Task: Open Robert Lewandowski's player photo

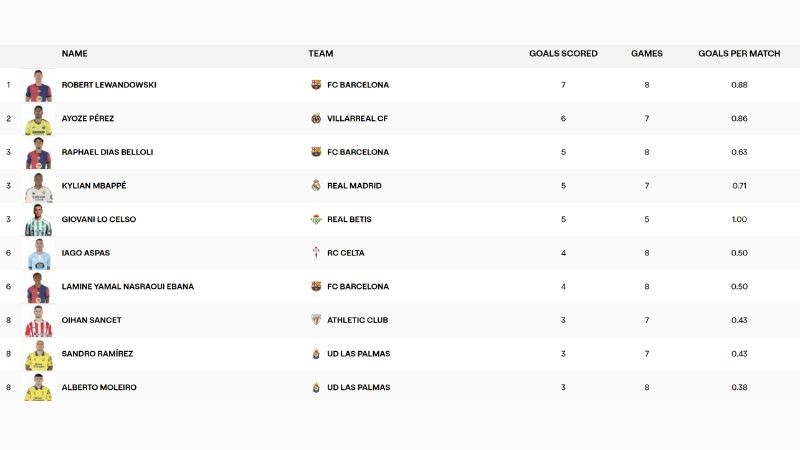Action: 38,86
